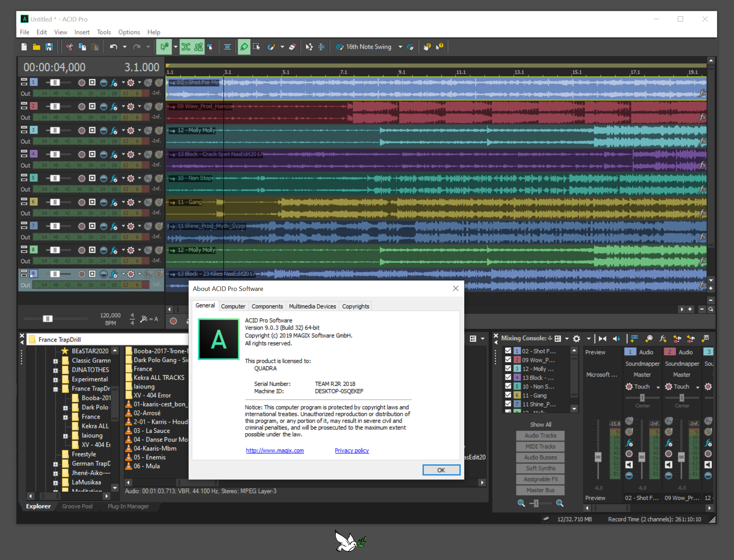Screen dimensions: 734x560
Task: Click the Open folder icon in the toolbar
Action: (x=36, y=47)
